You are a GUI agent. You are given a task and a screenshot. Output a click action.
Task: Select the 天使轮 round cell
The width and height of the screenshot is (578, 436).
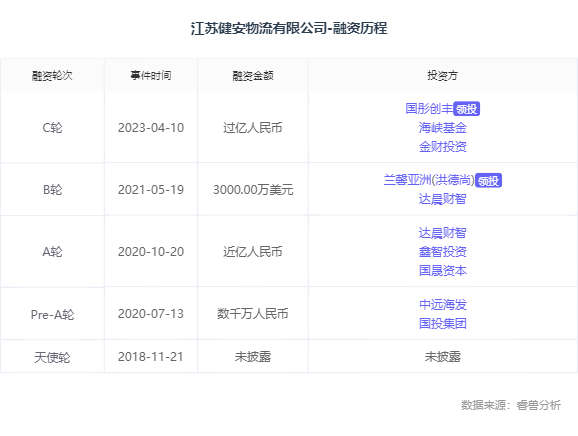tap(52, 357)
